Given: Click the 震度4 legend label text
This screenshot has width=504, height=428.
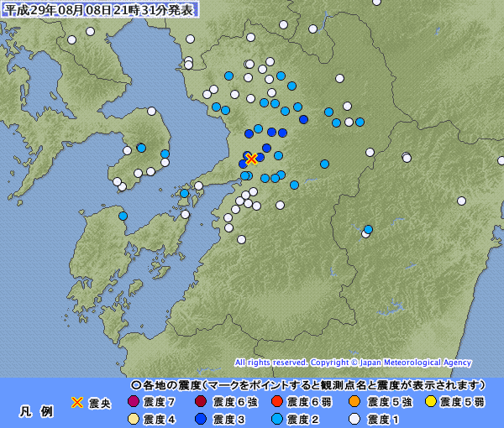Looking at the screenshot, I should tap(160, 420).
